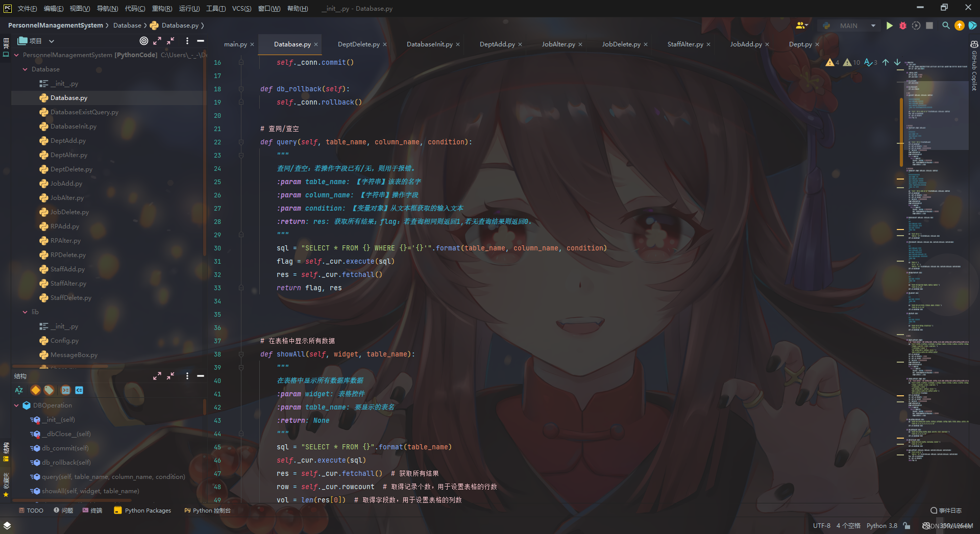
Task: Click the UTF-8 encoding status bar entry
Action: [x=821, y=526]
